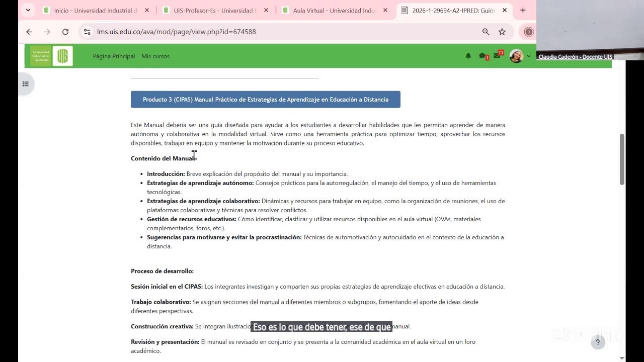The height and width of the screenshot is (362, 644).
Task: Click 'Construcción creativa:' label
Action: click(x=162, y=326)
